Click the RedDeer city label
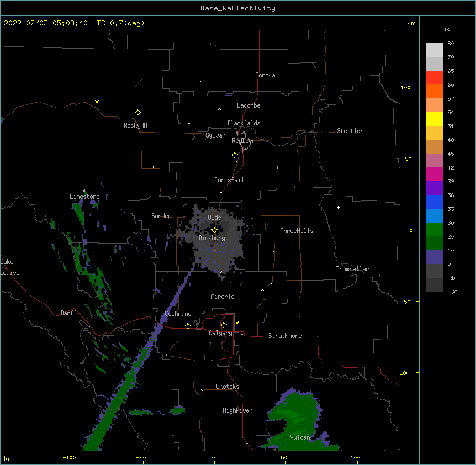476x465 pixels. [x=244, y=141]
